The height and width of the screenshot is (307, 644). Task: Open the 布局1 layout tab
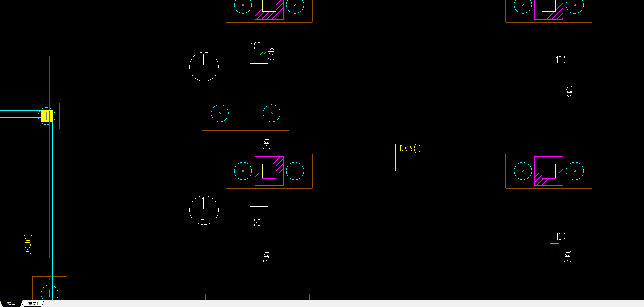(33, 303)
